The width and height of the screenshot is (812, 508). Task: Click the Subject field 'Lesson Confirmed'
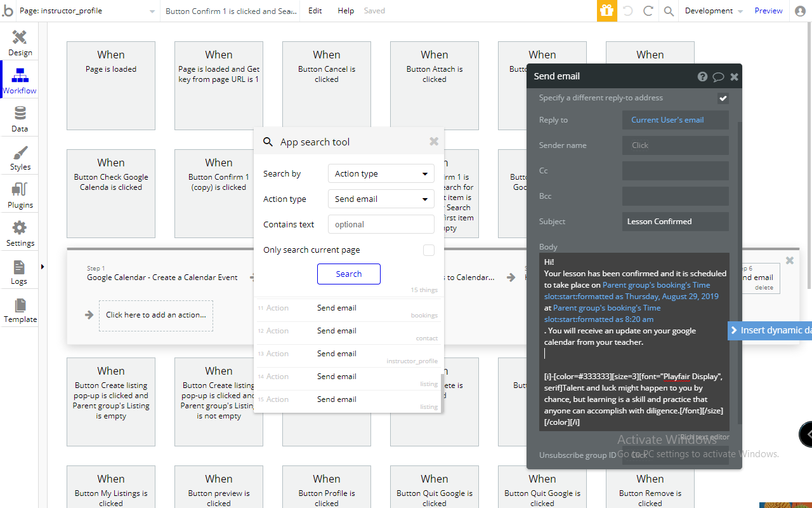tap(676, 222)
